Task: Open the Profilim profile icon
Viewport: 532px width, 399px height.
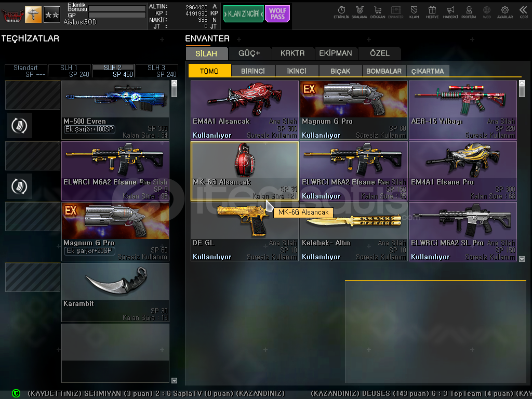Action: tap(469, 12)
